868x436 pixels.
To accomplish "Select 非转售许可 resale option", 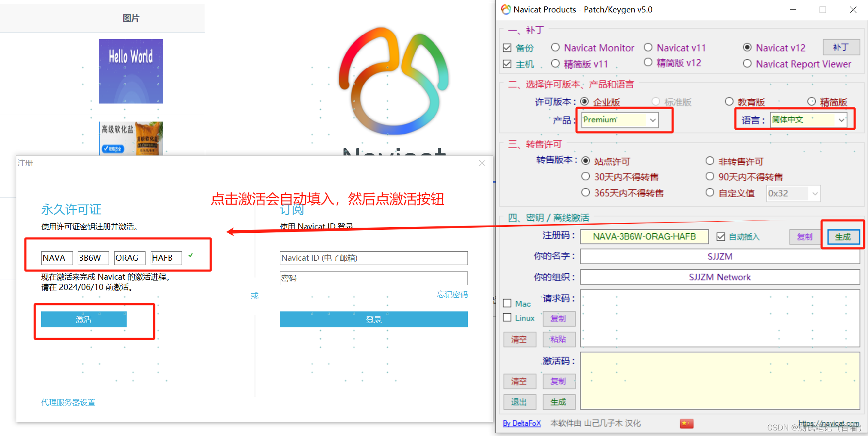I will [710, 161].
